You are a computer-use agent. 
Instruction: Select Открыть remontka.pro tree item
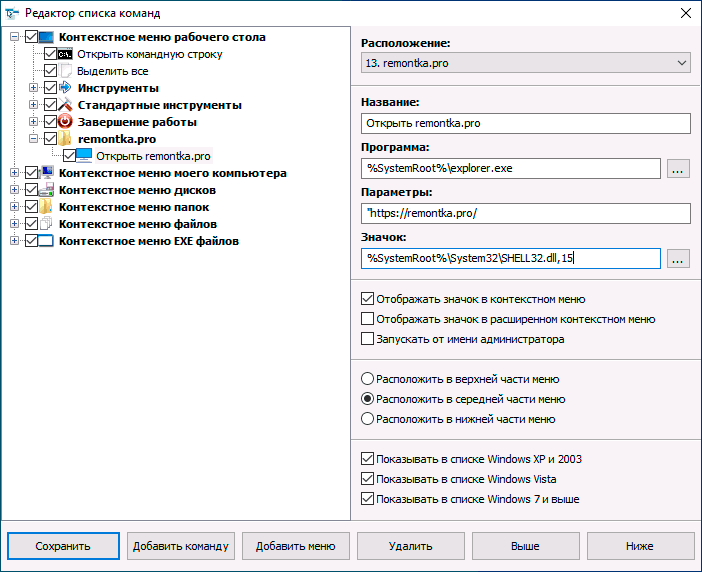(x=153, y=156)
